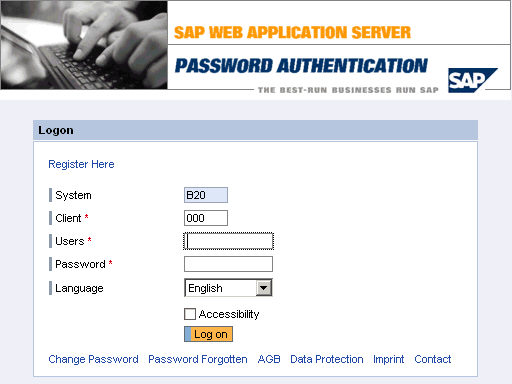Image resolution: width=512 pixels, height=384 pixels.
Task: Click the PASSWORD AUTHENTICATION heading
Action: tap(301, 65)
